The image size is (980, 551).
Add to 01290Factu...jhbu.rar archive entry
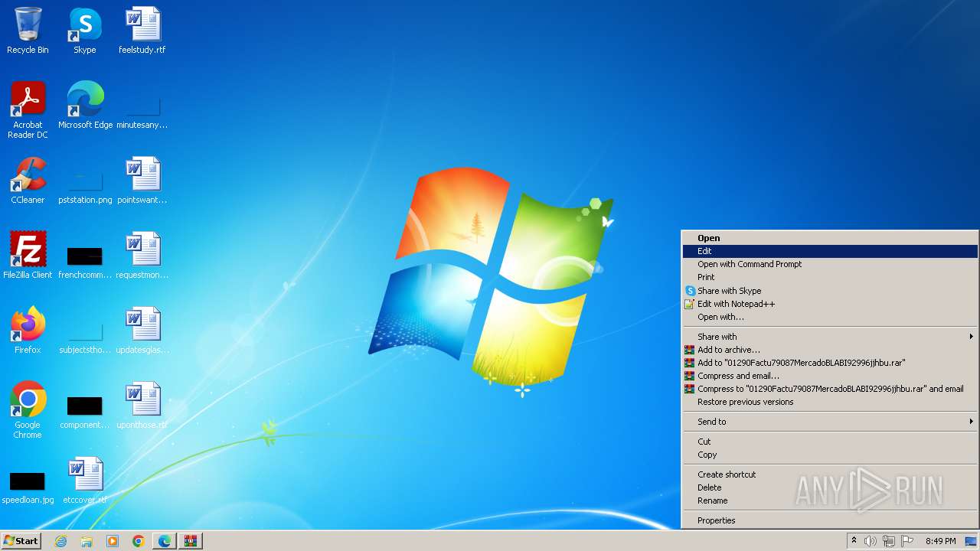click(x=830, y=363)
